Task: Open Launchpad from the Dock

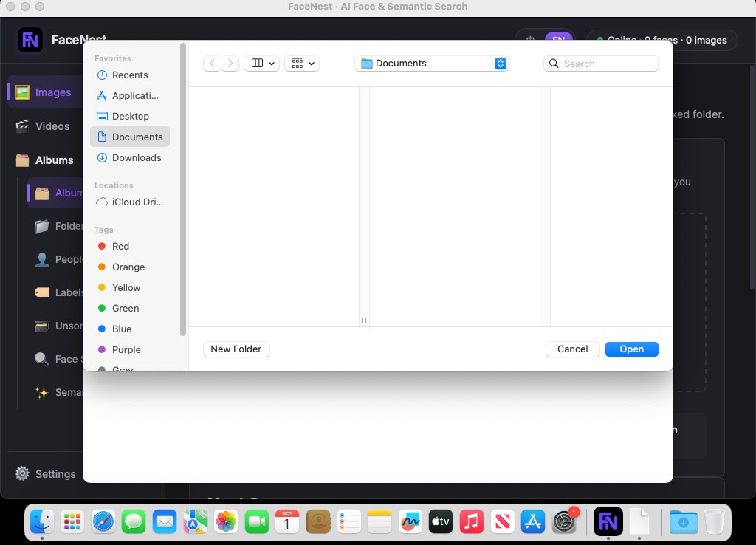Action: (72, 521)
